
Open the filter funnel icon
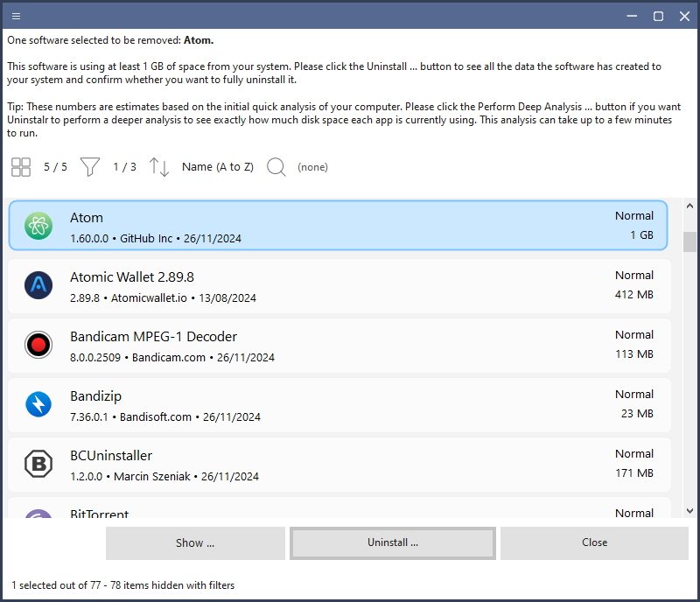click(90, 167)
